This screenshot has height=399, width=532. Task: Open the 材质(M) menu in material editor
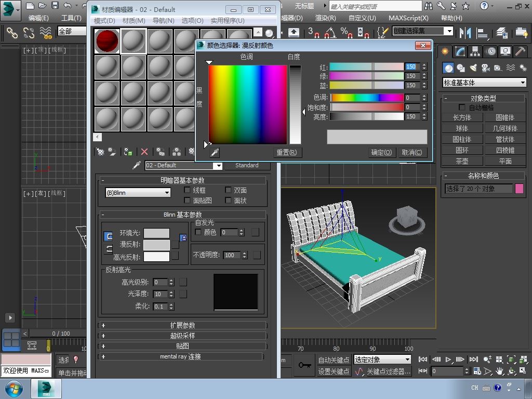(134, 21)
